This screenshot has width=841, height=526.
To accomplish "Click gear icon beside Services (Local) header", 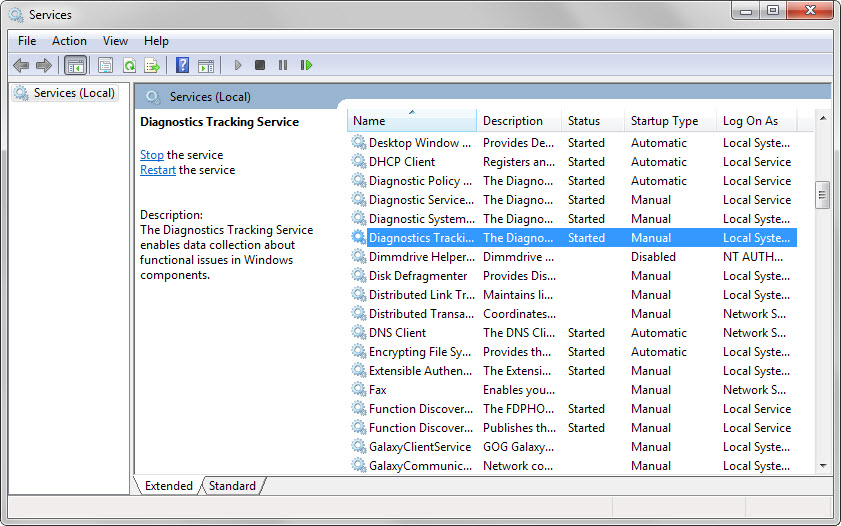I will coord(153,97).
